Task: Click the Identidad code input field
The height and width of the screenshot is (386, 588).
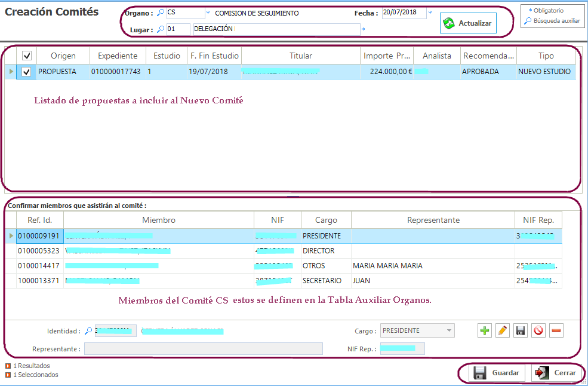Action: [115, 331]
